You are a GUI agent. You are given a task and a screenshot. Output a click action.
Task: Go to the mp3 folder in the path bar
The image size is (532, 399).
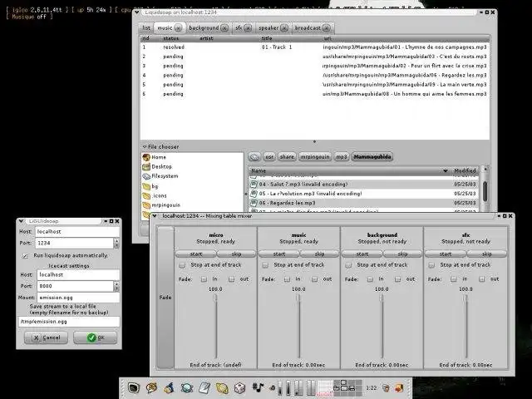[x=342, y=157]
